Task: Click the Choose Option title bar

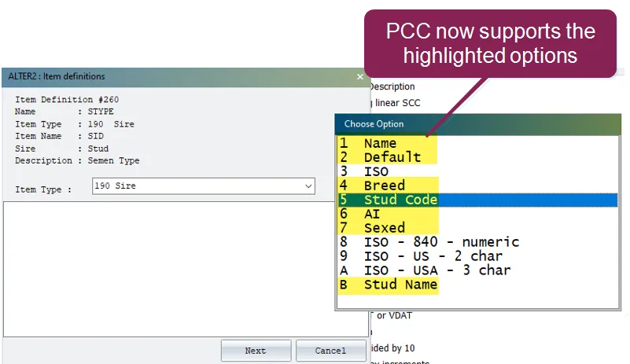Action: tap(477, 124)
